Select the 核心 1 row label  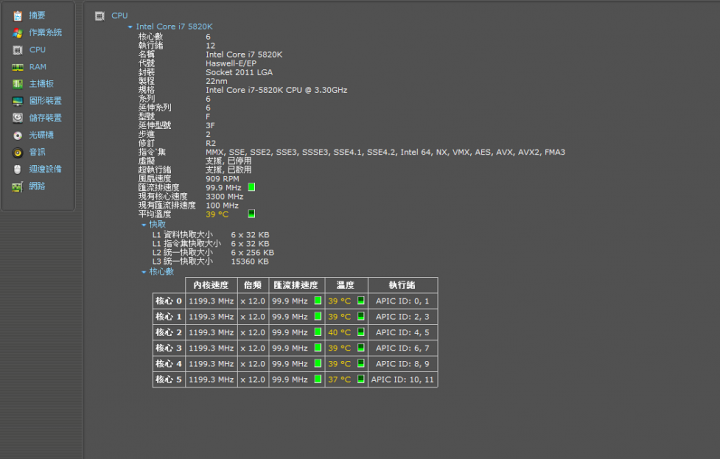click(x=169, y=317)
